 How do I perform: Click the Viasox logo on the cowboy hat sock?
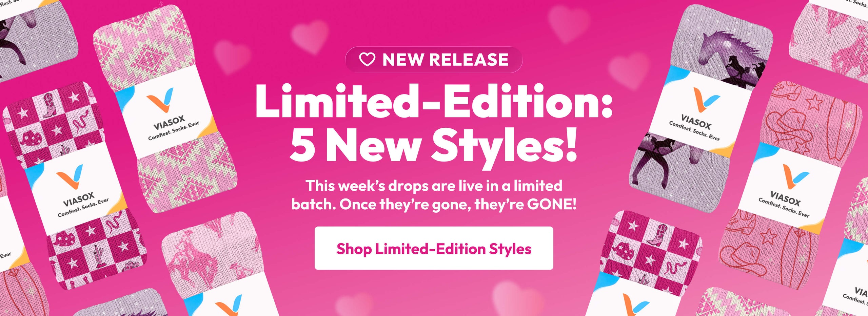[x=795, y=177]
